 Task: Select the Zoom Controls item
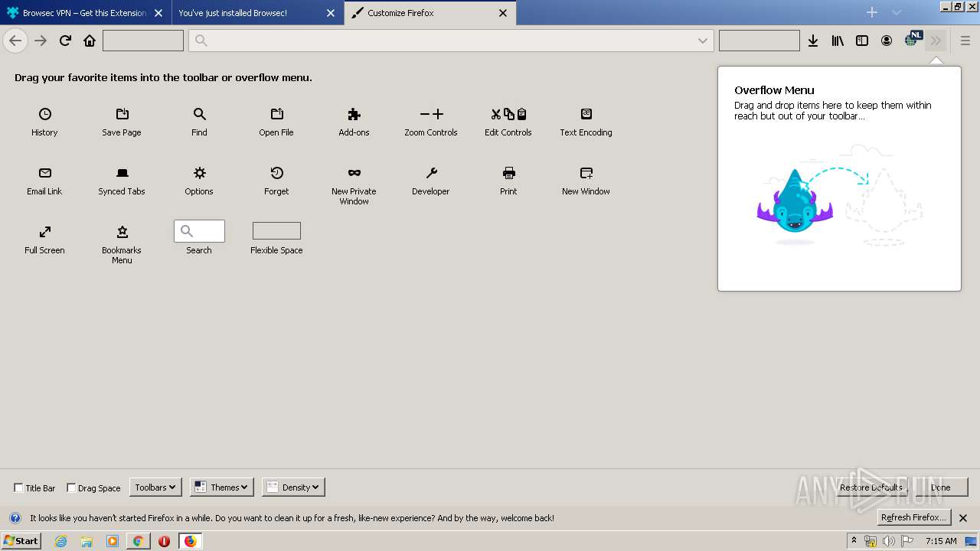[x=431, y=122]
